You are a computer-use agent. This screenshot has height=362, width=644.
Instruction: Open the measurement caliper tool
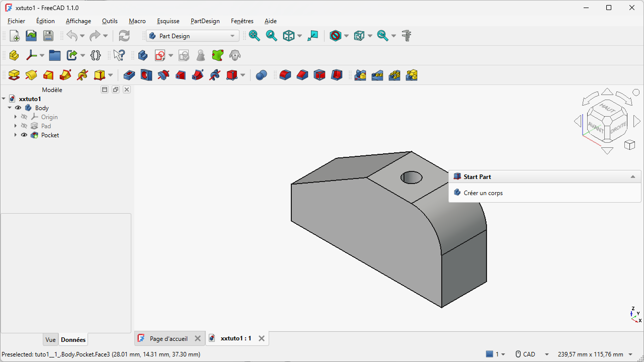(407, 36)
